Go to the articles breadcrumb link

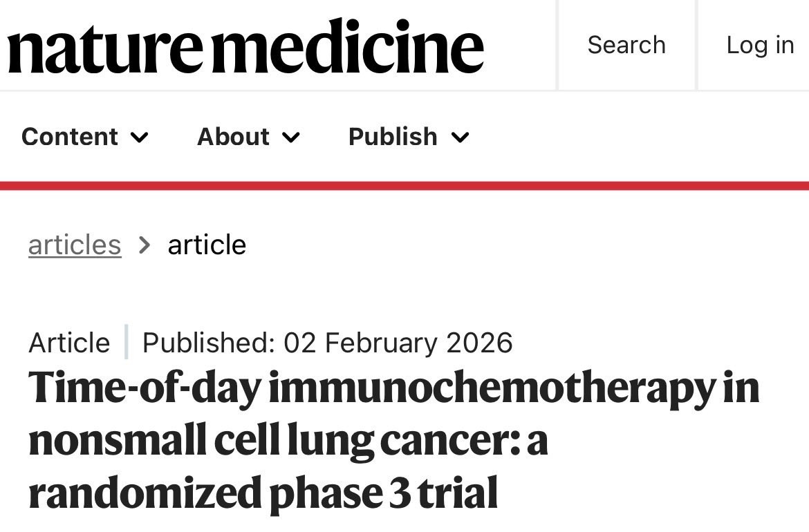[75, 245]
